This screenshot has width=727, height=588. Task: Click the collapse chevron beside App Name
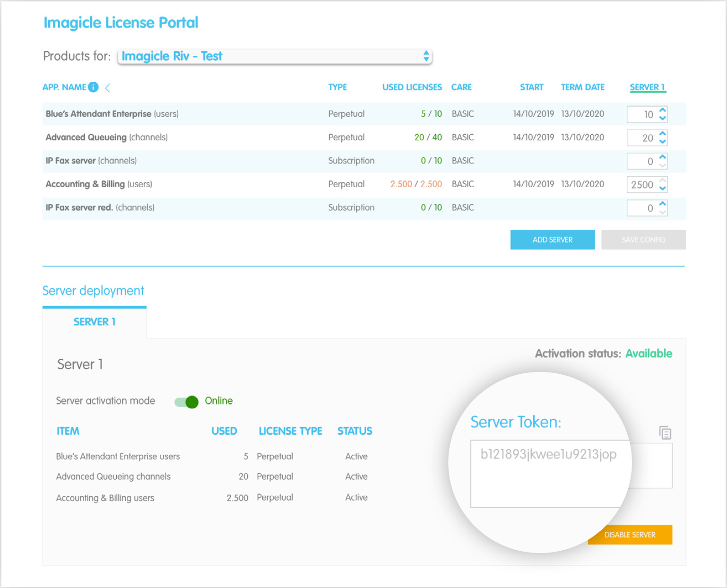pyautogui.click(x=108, y=88)
